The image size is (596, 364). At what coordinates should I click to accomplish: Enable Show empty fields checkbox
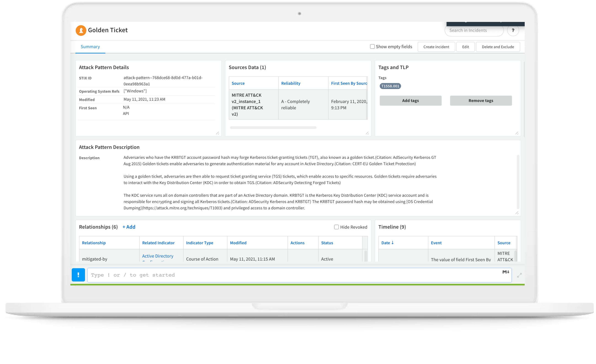coord(372,46)
